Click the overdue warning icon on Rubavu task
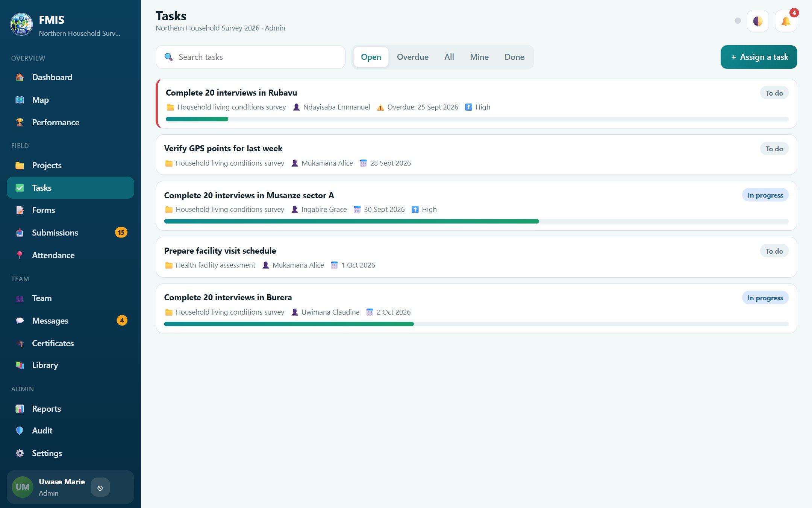The width and height of the screenshot is (812, 508). pyautogui.click(x=380, y=107)
